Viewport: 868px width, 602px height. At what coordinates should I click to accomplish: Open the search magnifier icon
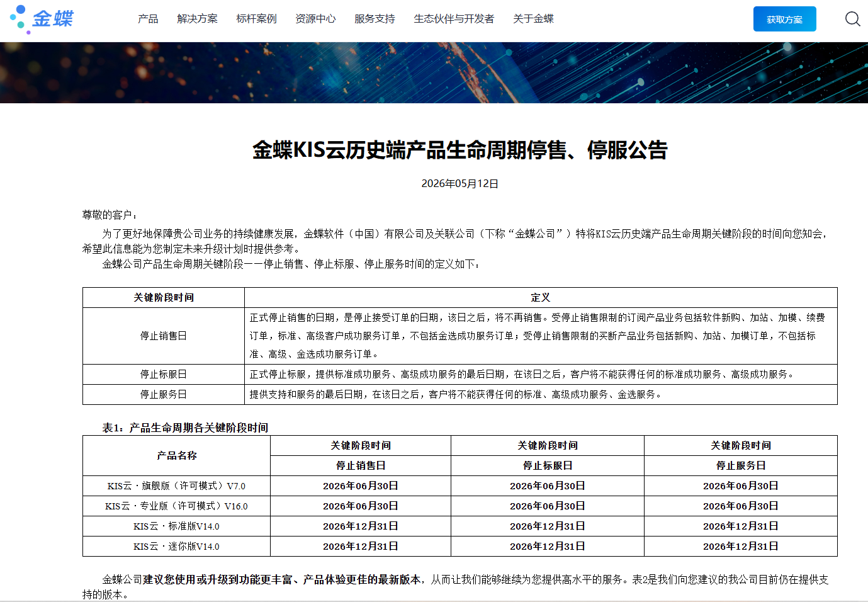coord(852,19)
